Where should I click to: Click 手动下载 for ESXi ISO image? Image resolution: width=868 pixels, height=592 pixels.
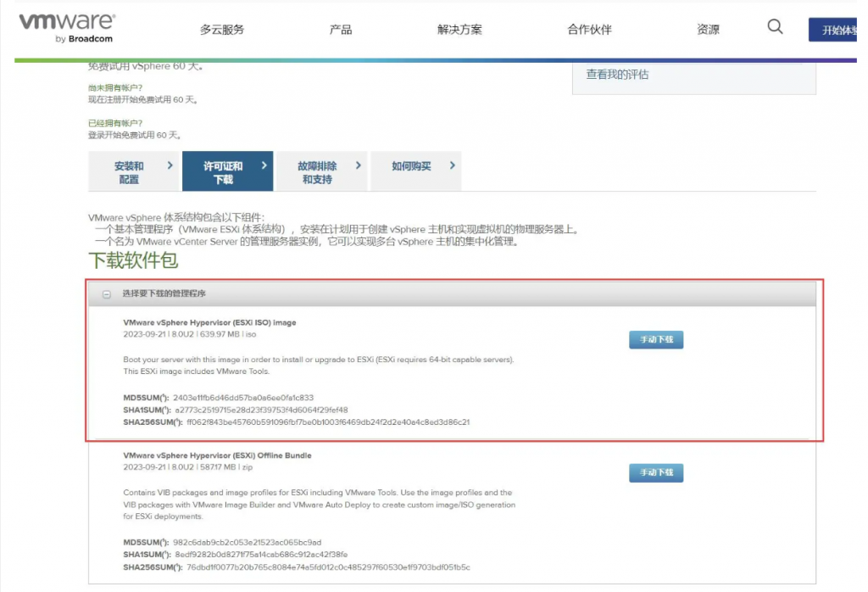(x=656, y=339)
